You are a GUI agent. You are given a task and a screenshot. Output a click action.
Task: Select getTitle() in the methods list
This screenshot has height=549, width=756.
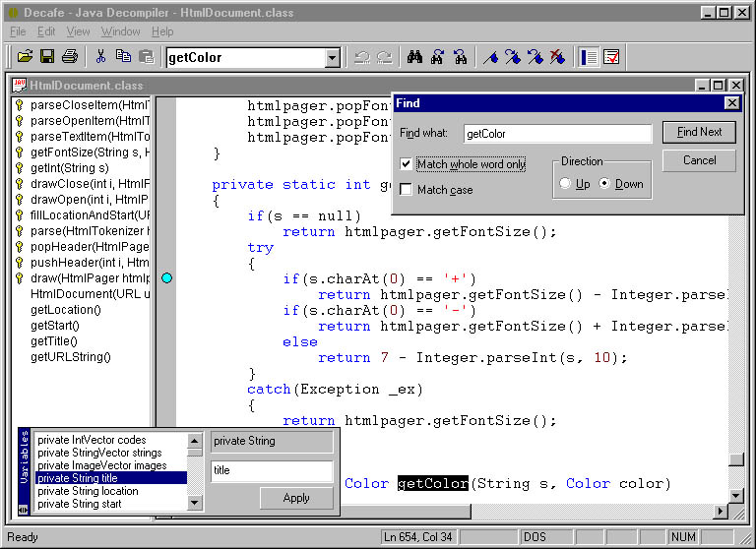tap(54, 341)
